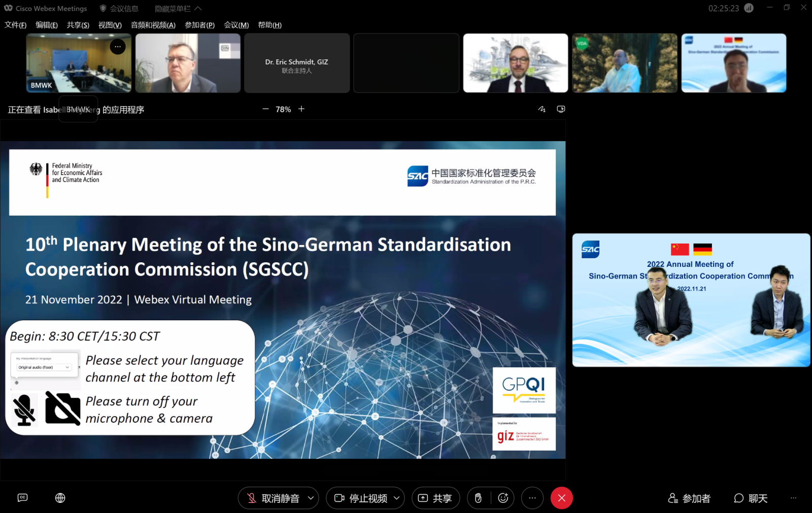Zoom in with the plus next to 78%
Image resolution: width=812 pixels, height=513 pixels.
pyautogui.click(x=301, y=109)
